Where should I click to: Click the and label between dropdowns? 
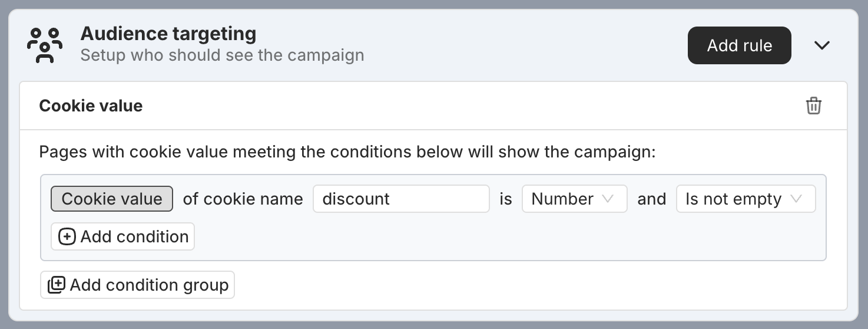coord(651,199)
